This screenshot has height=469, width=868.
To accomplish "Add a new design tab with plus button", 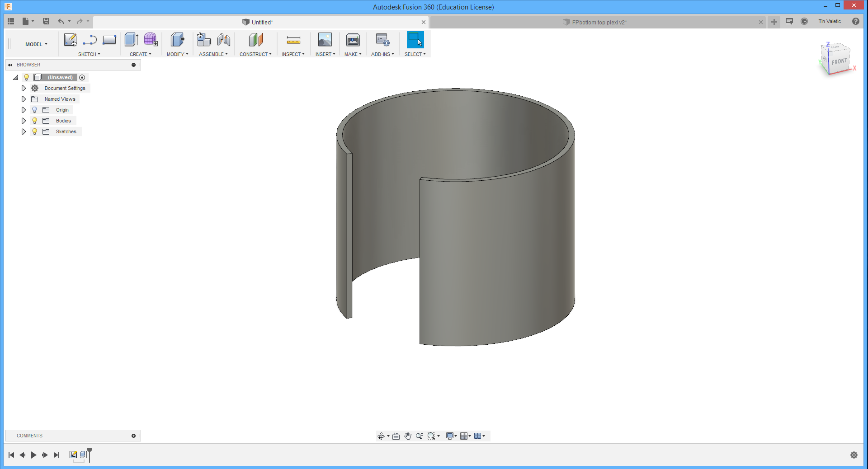I will pos(774,22).
